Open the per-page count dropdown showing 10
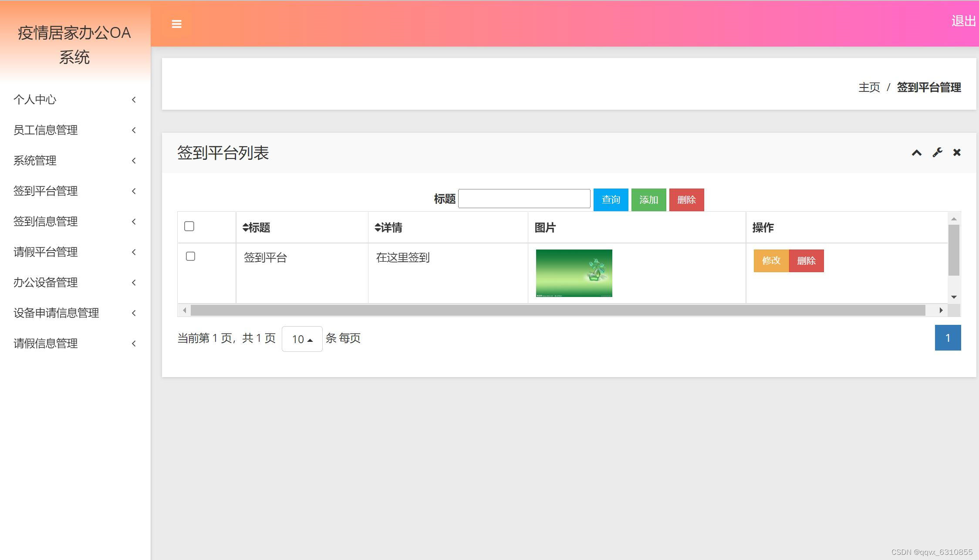 [302, 338]
